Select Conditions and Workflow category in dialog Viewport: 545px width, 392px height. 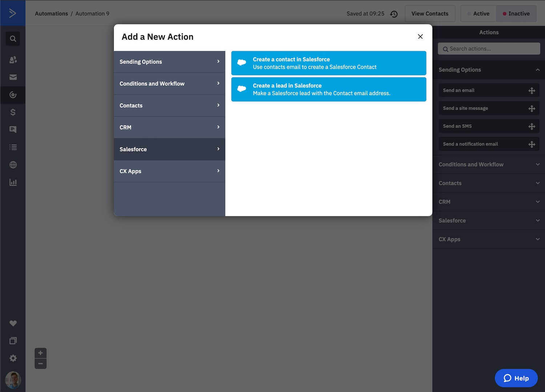pos(169,84)
